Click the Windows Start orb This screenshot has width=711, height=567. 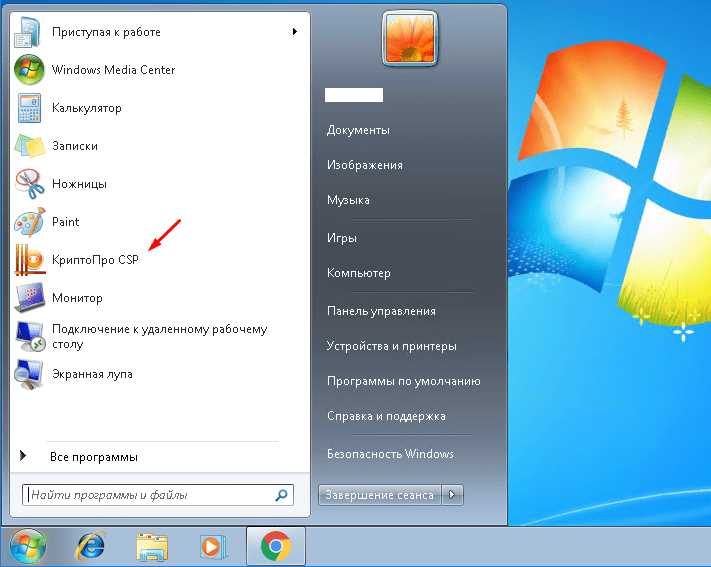tap(28, 546)
